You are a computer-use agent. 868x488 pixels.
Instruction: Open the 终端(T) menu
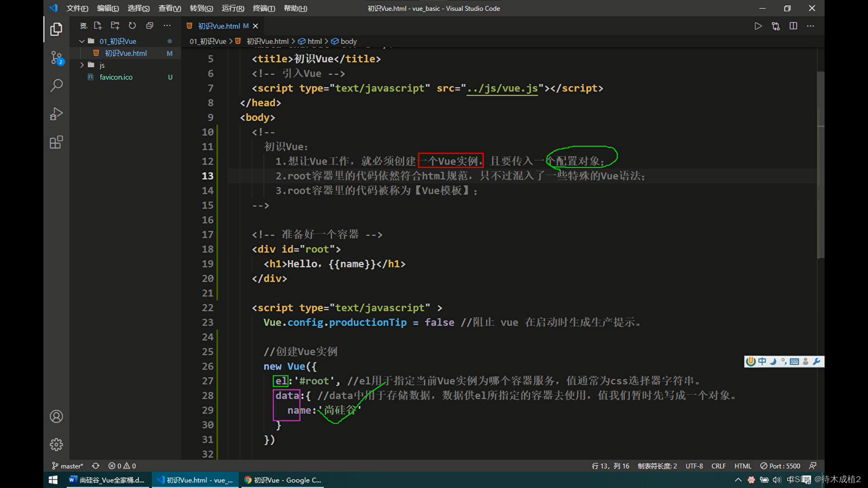[x=264, y=8]
